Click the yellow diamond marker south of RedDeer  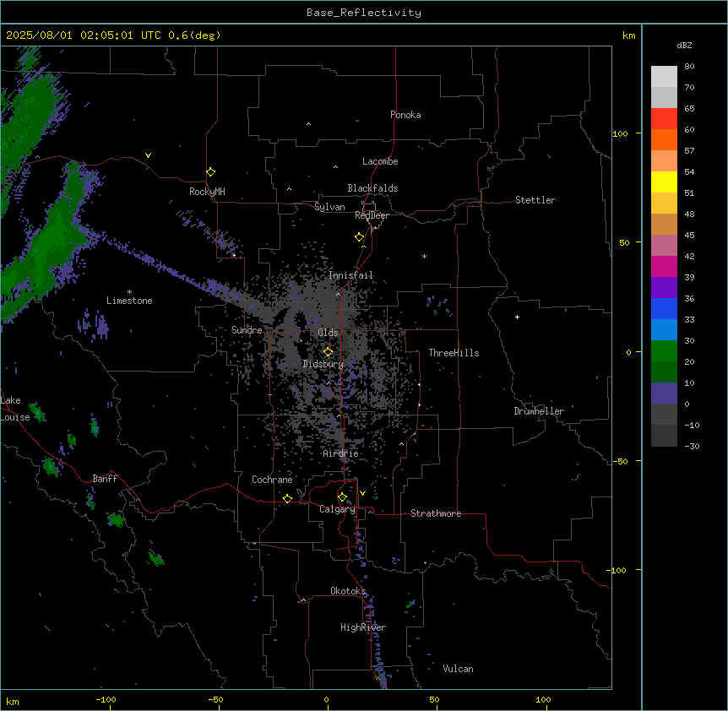(x=360, y=237)
